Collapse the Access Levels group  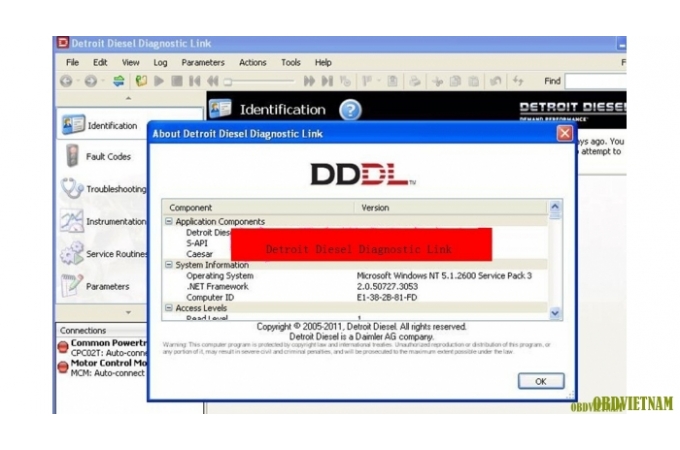168,308
